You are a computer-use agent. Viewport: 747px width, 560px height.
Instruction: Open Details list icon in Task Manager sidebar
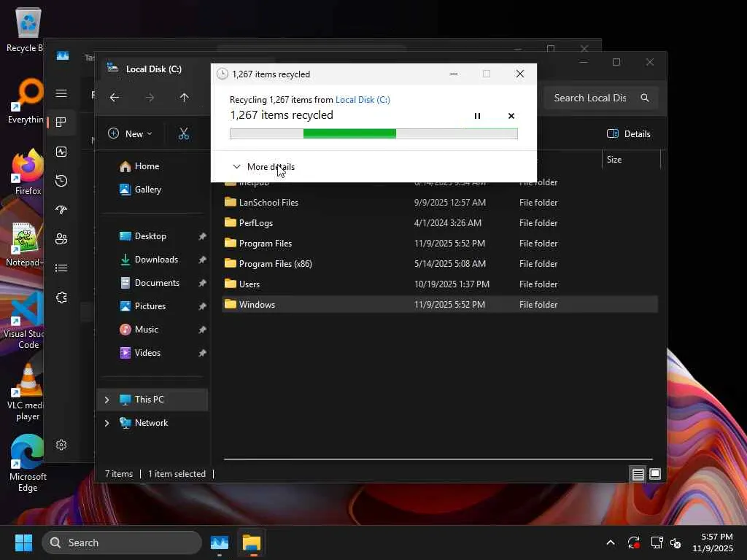coord(61,268)
